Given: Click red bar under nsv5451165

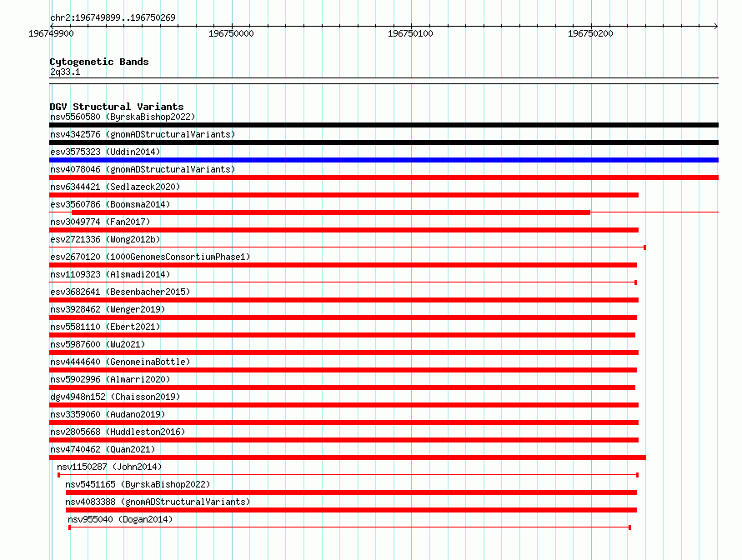Looking at the screenshot, I should 351,492.
